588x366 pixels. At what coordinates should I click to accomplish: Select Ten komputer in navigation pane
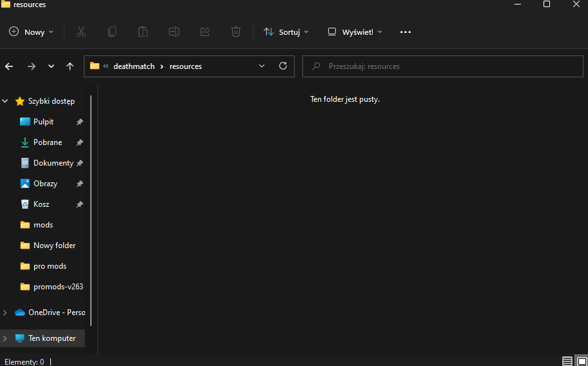click(52, 338)
